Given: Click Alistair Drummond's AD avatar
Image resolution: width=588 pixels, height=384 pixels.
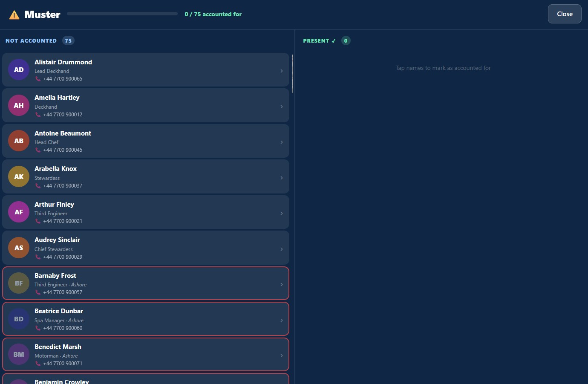Looking at the screenshot, I should click(x=19, y=70).
